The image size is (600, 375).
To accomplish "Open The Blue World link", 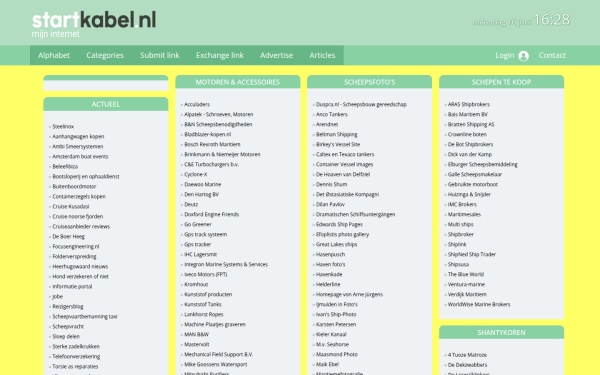I will pos(466,274).
